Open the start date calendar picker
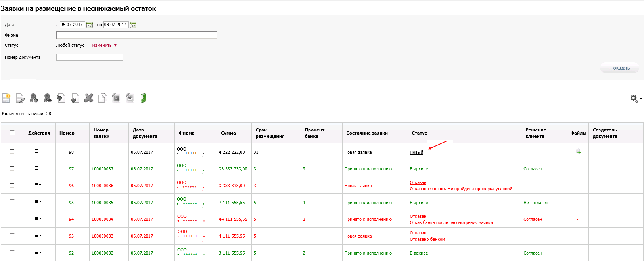644x261 pixels. click(90, 25)
